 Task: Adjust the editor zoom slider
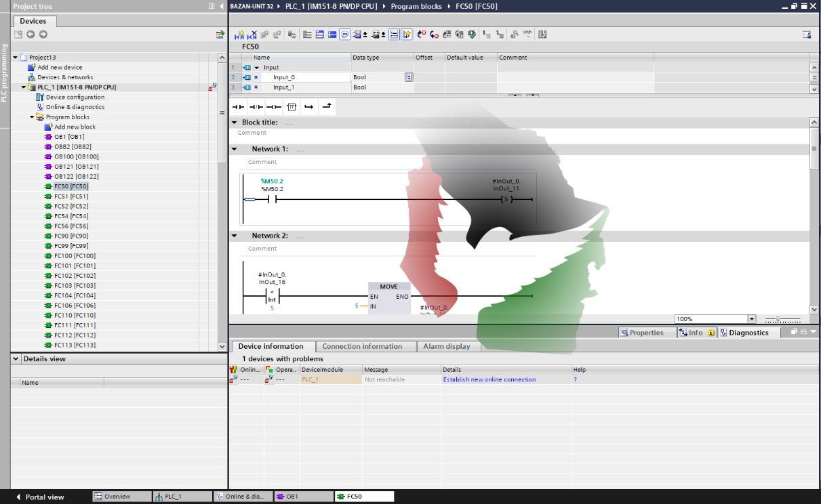(x=778, y=319)
